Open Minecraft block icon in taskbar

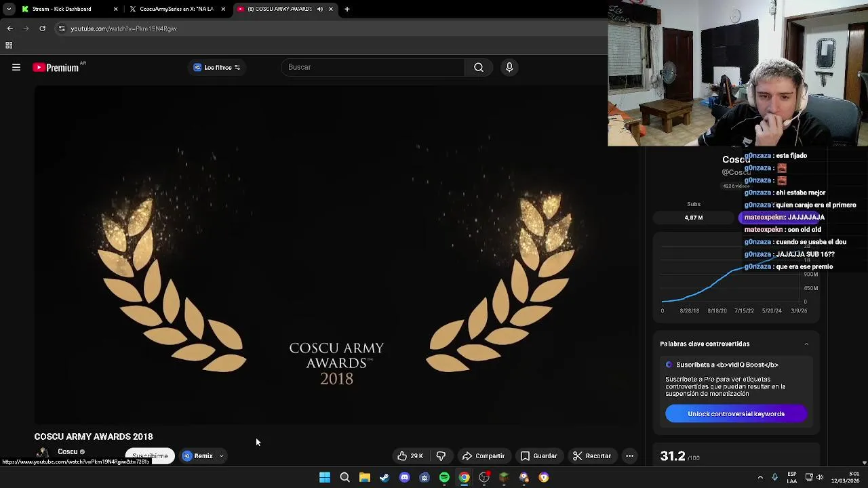tap(504, 478)
